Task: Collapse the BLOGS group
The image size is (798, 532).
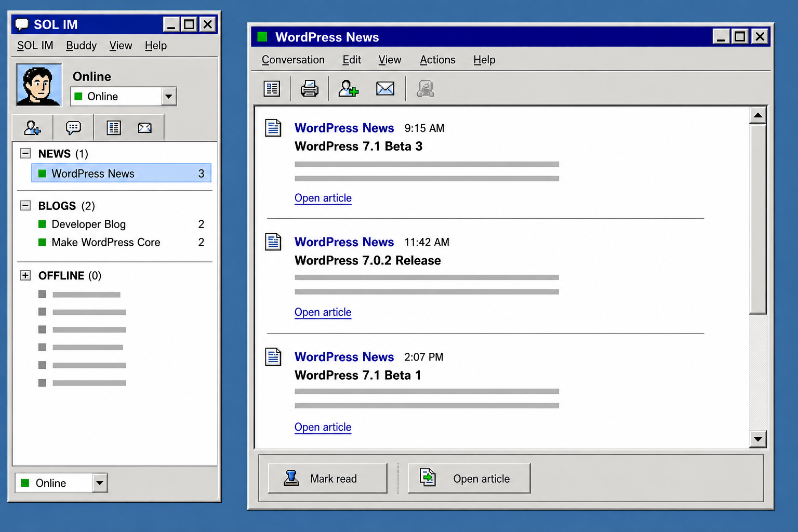Action: click(x=25, y=205)
